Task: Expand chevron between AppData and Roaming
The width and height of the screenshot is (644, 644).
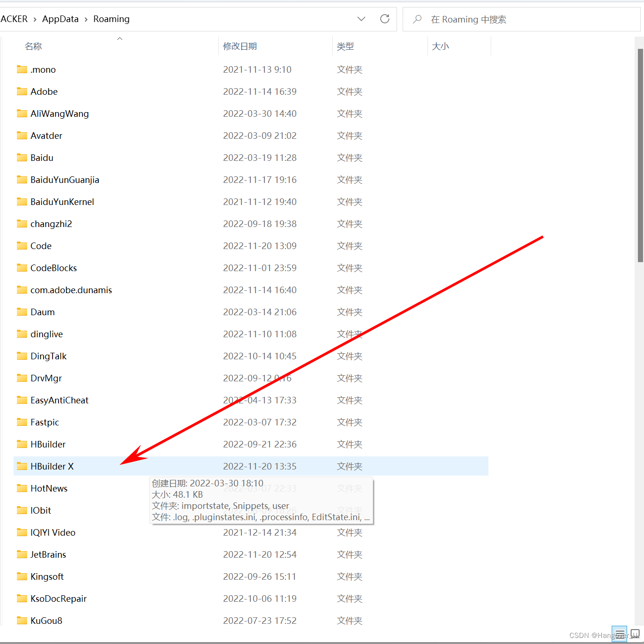Action: click(86, 19)
